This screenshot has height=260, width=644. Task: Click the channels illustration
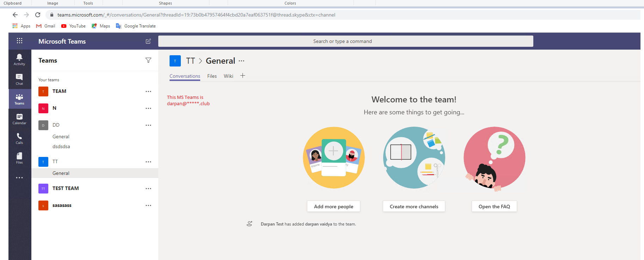click(x=414, y=158)
